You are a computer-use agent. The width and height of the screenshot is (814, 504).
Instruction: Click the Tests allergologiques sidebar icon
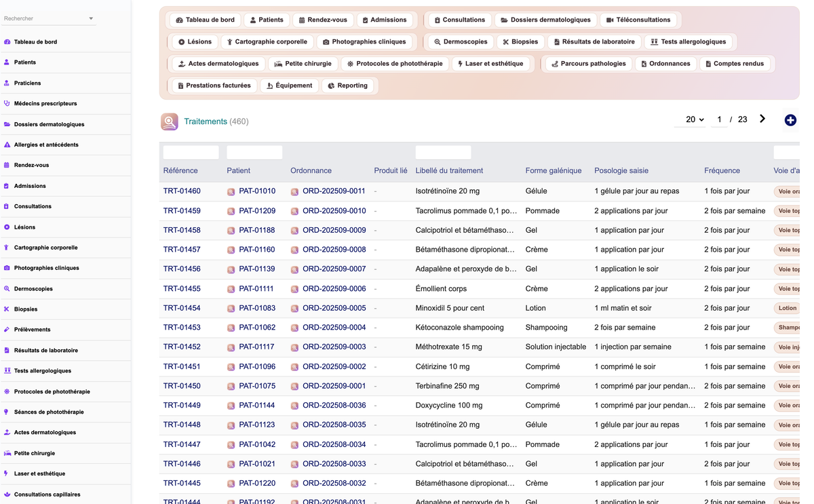7,370
